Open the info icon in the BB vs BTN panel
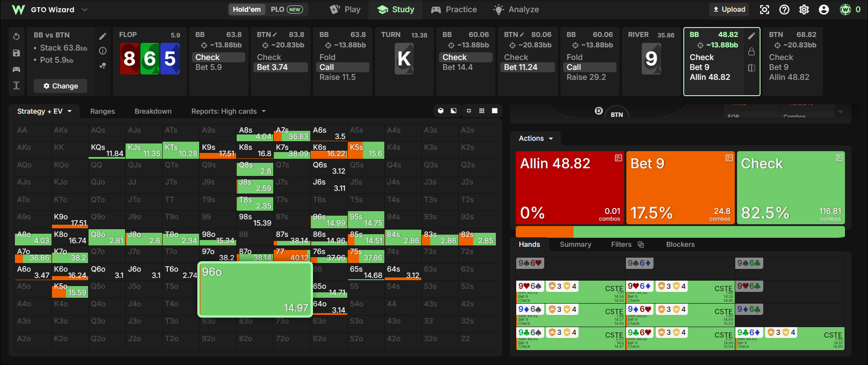The width and height of the screenshot is (868, 365). (103, 51)
